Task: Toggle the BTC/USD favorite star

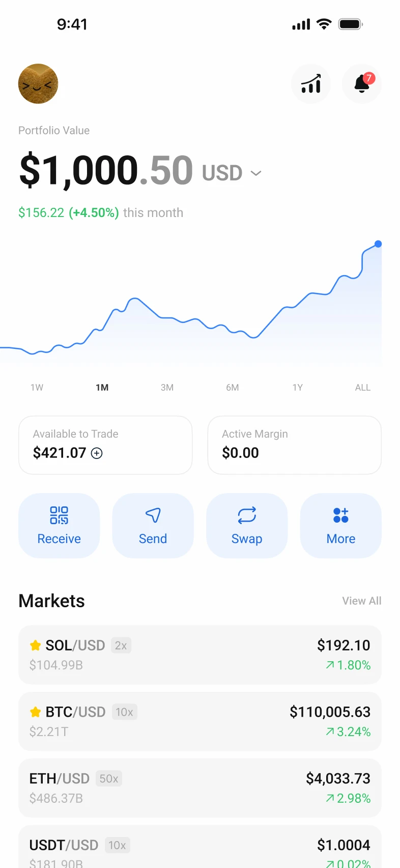Action: point(35,712)
